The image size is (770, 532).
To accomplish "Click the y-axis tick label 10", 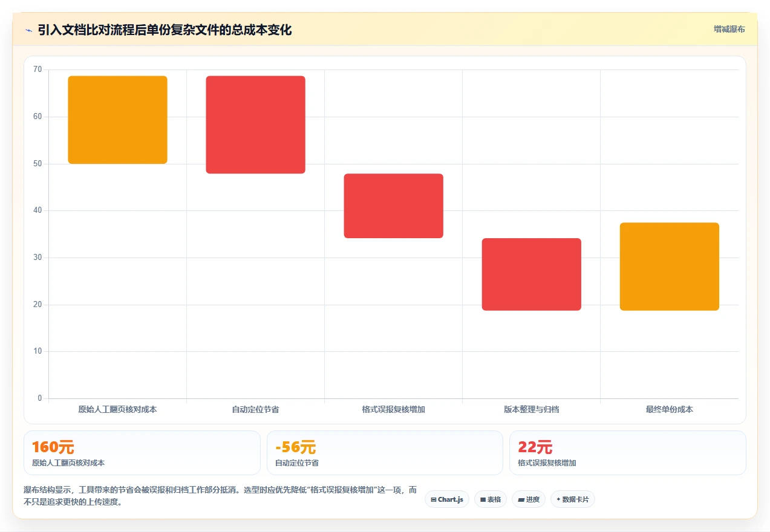I will pos(38,351).
